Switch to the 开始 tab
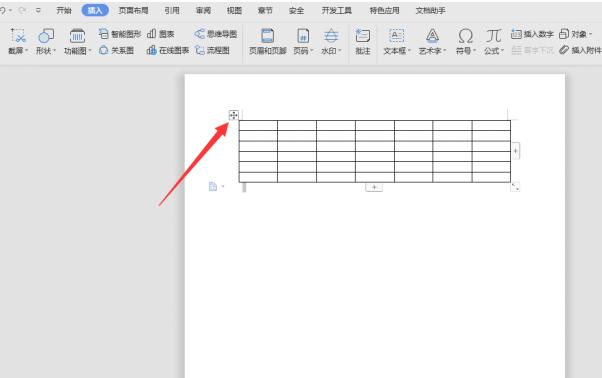The height and width of the screenshot is (378, 602). point(64,10)
